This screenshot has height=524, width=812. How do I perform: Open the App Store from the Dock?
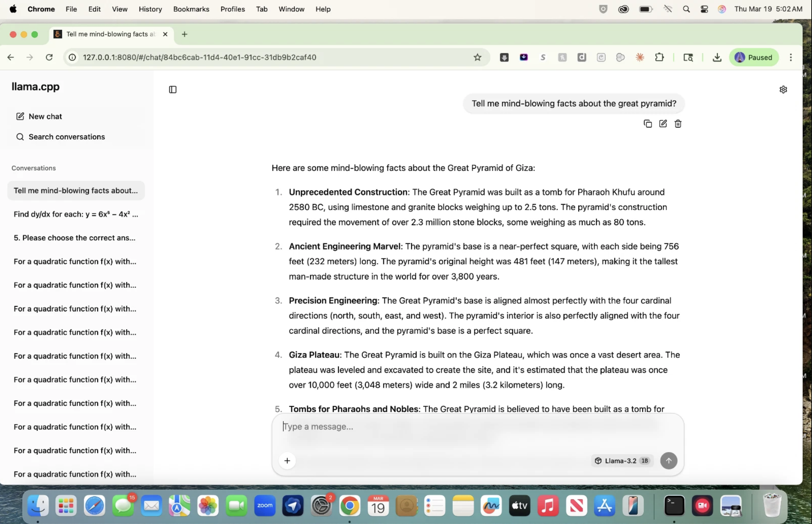click(x=604, y=505)
